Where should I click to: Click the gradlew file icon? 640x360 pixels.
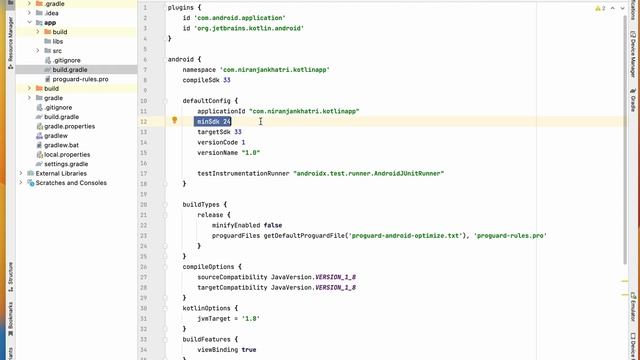click(x=39, y=136)
